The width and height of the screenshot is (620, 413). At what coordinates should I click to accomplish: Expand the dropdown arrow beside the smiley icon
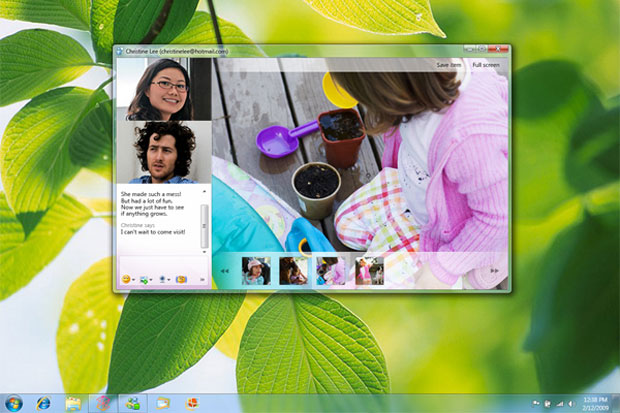pos(134,280)
